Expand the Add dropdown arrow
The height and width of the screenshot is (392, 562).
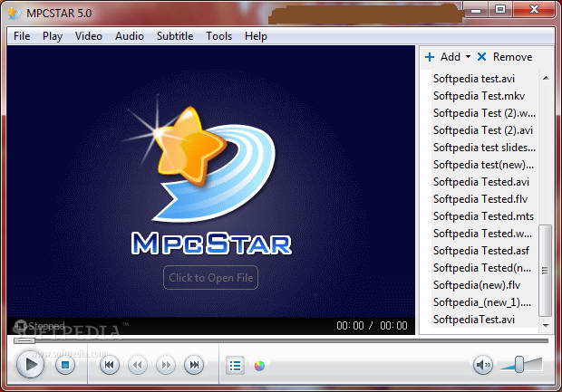pos(468,56)
